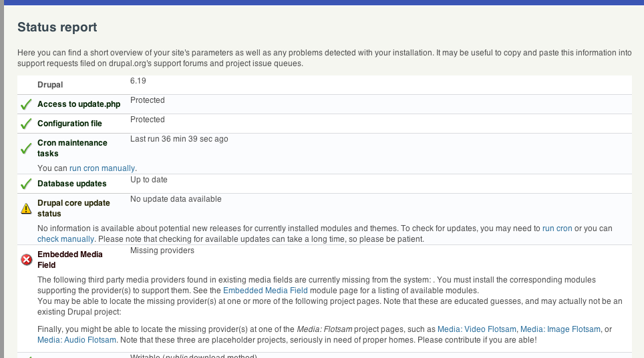Image resolution: width=644 pixels, height=358 pixels.
Task: Click the No update data available text
Action: [176, 199]
